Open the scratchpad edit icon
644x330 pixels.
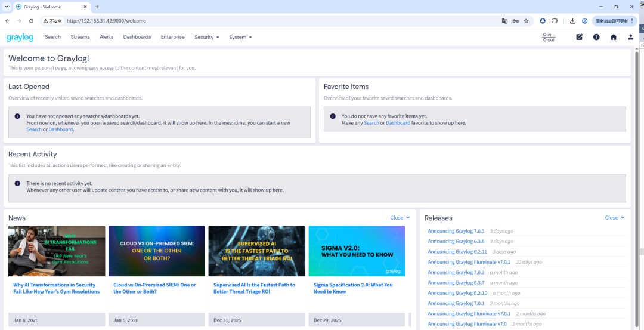click(x=580, y=37)
